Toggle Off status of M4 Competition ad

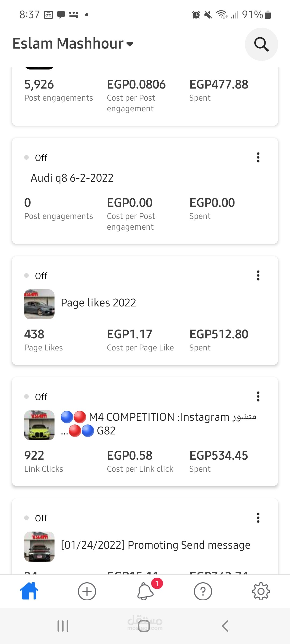click(36, 397)
